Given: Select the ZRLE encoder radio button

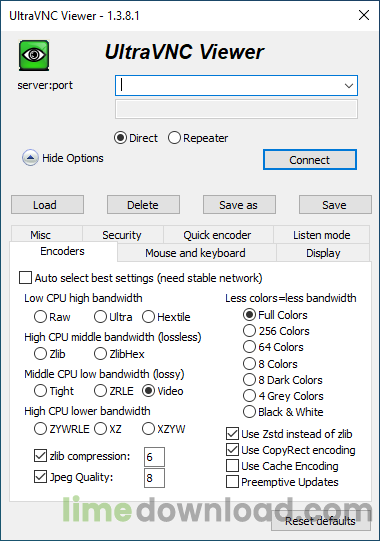Looking at the screenshot, I should [x=100, y=391].
